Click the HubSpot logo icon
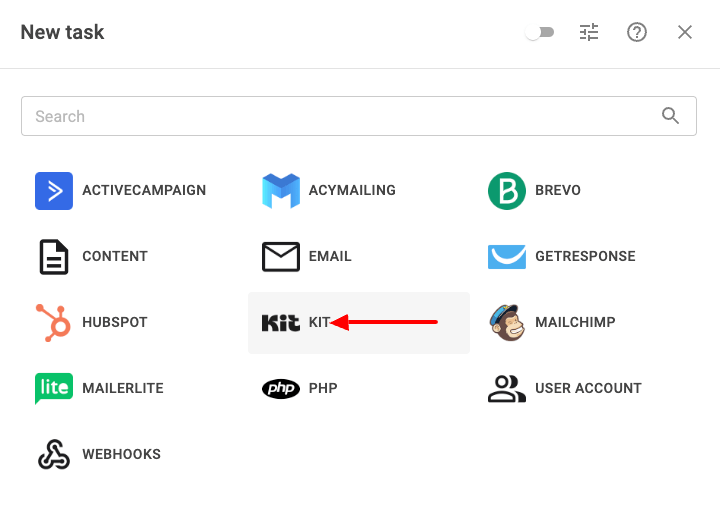Viewport: 720px width, 509px height. pos(53,322)
